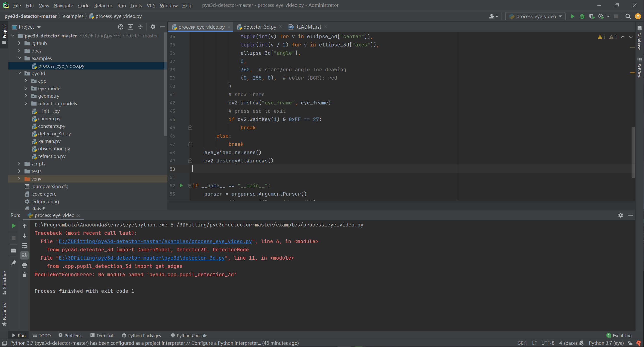
Task: Toggle pin tab in Run panel
Action: point(14,263)
